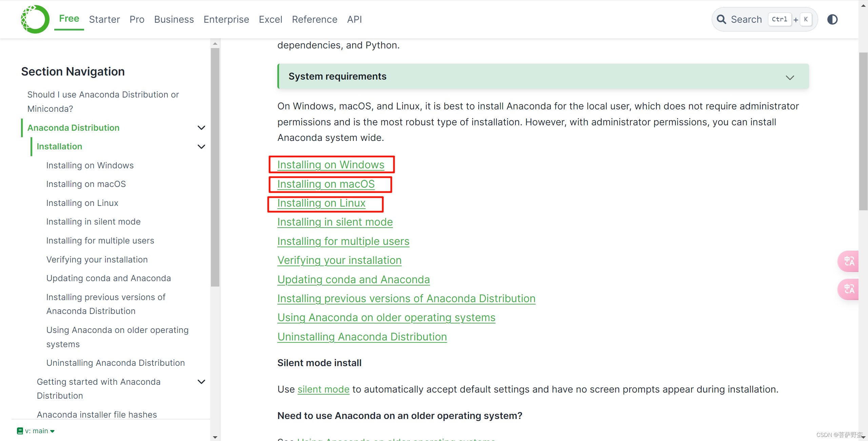Select 'Should I use Anaconda Distribution or Miniconda?' in sidebar
The width and height of the screenshot is (868, 441).
[103, 102]
